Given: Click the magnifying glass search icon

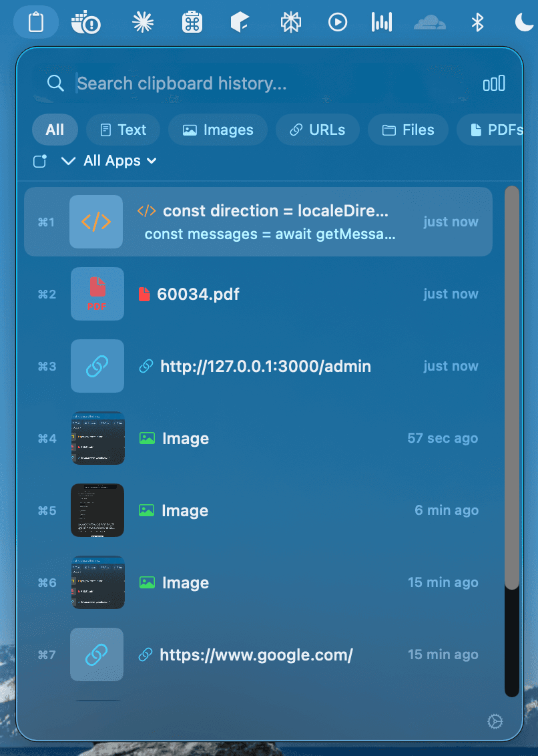Looking at the screenshot, I should point(55,83).
